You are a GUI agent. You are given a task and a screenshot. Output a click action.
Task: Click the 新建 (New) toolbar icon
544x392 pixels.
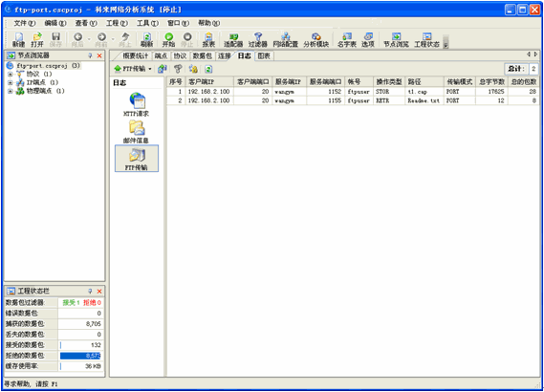(x=18, y=40)
